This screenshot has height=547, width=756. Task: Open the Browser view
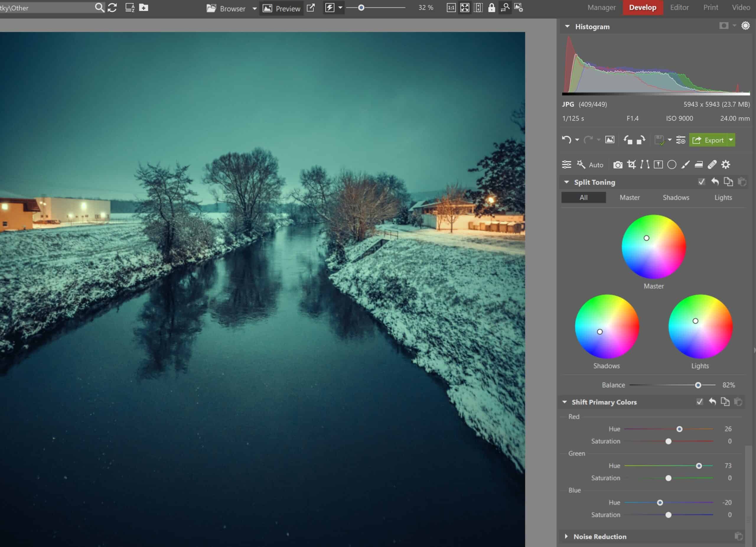227,8
